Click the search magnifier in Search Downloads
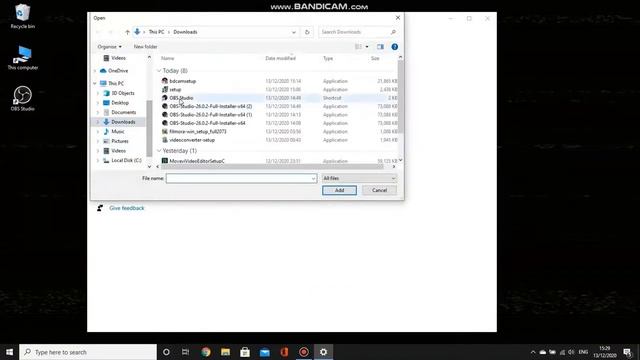 tap(393, 32)
